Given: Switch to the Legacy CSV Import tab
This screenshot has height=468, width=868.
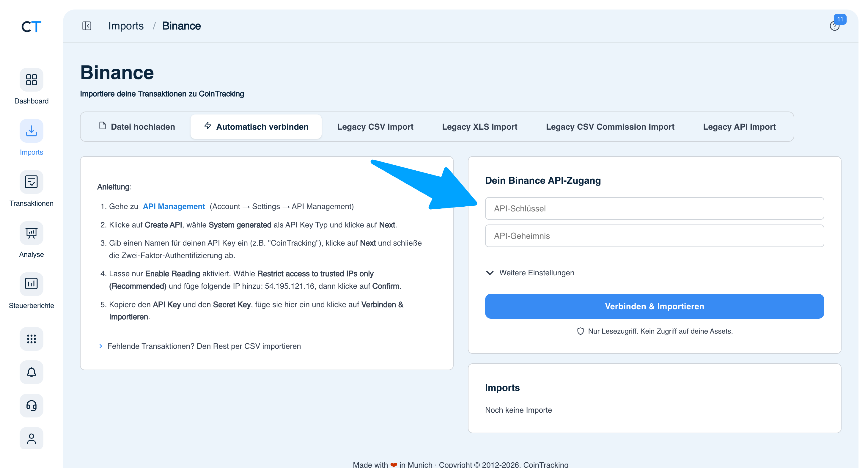Looking at the screenshot, I should [x=375, y=127].
